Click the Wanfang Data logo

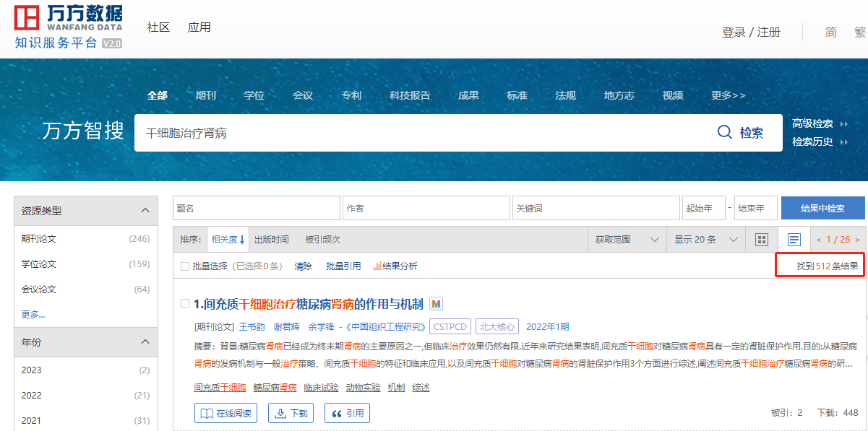click(x=69, y=27)
